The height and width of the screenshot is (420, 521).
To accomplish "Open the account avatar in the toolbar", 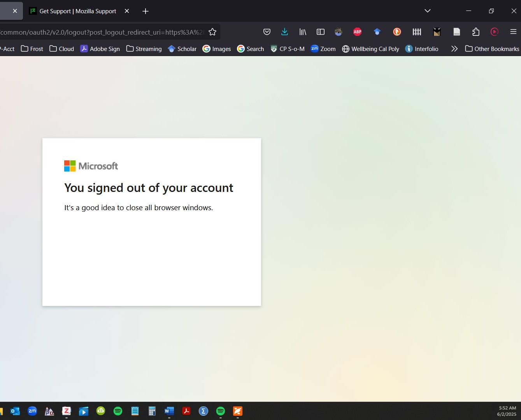I will pos(339,32).
